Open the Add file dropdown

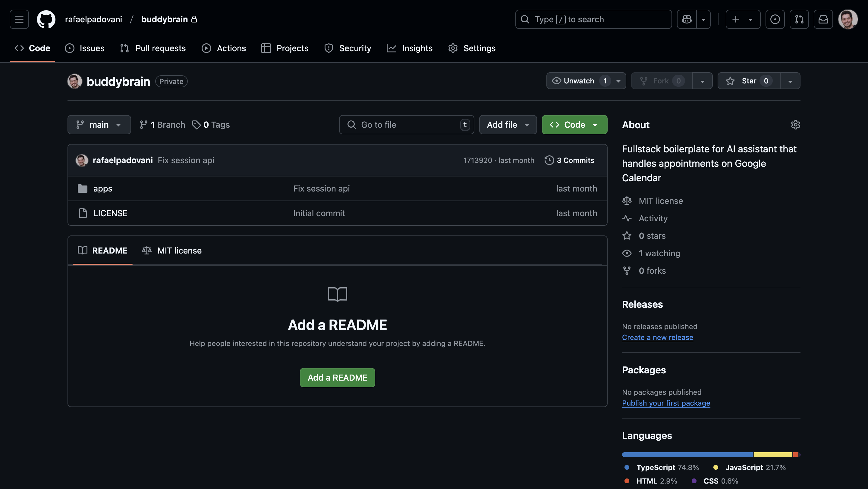coord(508,125)
